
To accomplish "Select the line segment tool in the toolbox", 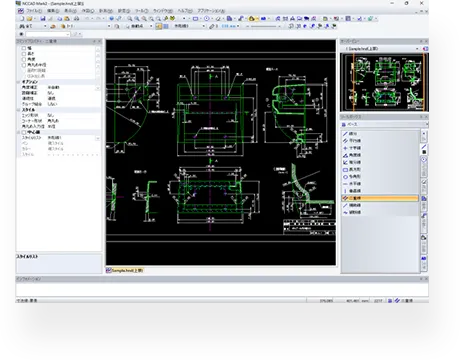I will [x=380, y=133].
